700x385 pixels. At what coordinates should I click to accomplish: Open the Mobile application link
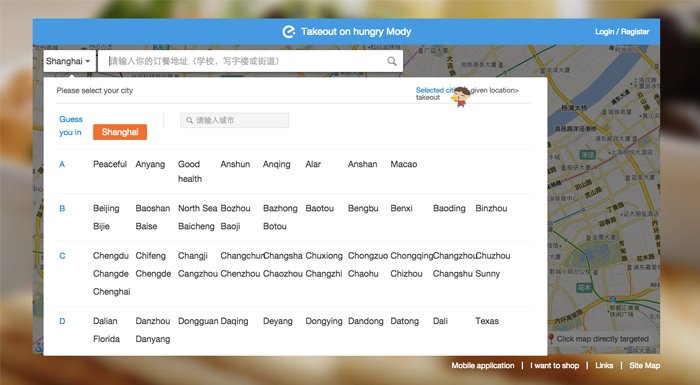[483, 365]
